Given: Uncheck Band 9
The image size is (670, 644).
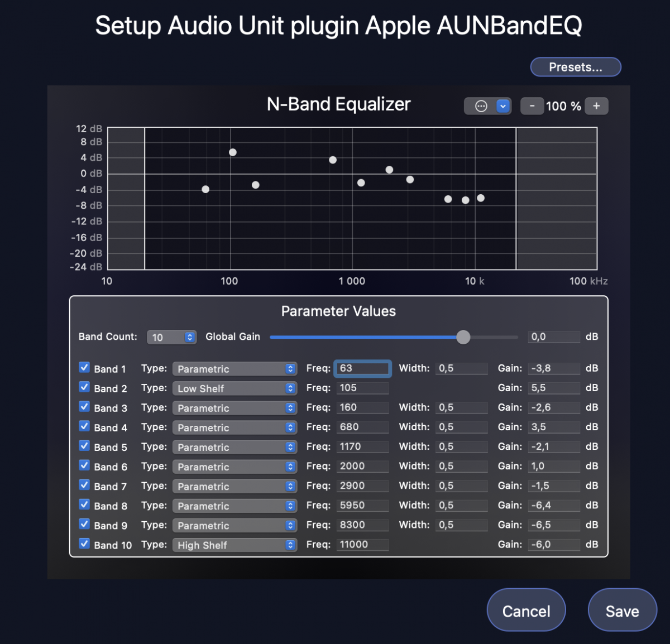Looking at the screenshot, I should coord(84,523).
